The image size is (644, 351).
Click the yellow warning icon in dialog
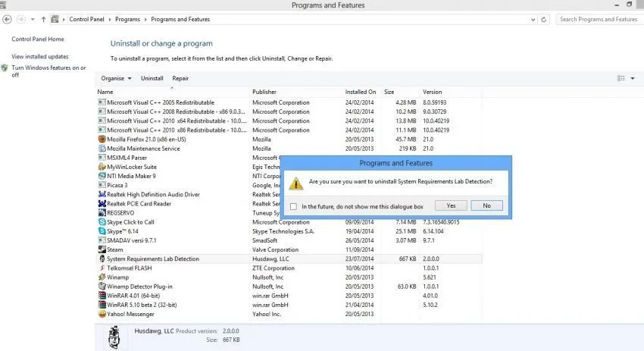pyautogui.click(x=296, y=183)
